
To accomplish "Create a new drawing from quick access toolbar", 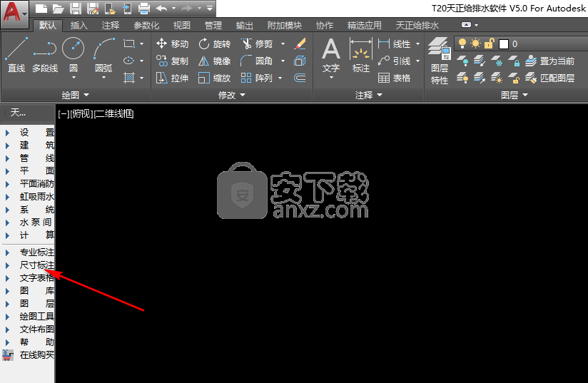I will click(x=41, y=9).
